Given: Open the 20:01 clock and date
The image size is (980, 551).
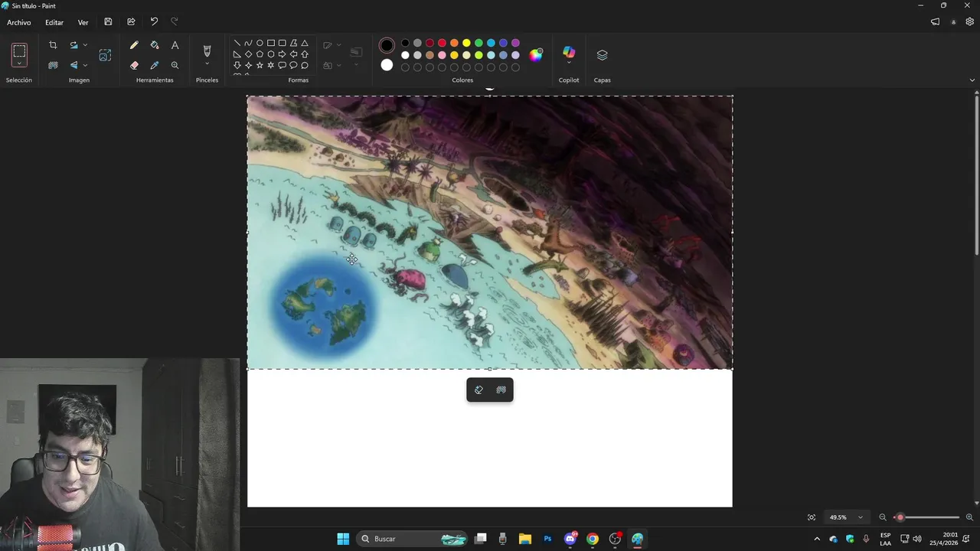Looking at the screenshot, I should pos(945,539).
